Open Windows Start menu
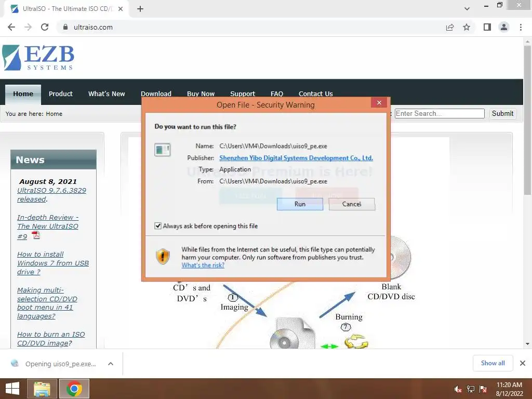 click(12, 389)
